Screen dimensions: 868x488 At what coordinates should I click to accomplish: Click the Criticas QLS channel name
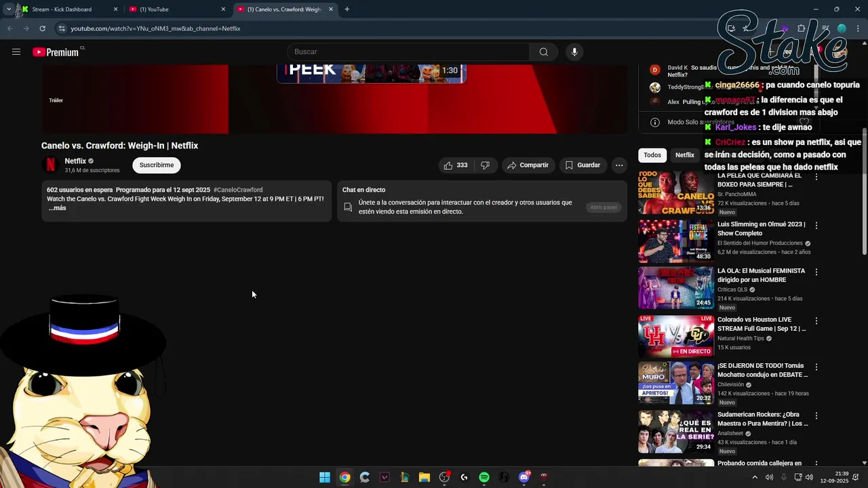pos(732,289)
